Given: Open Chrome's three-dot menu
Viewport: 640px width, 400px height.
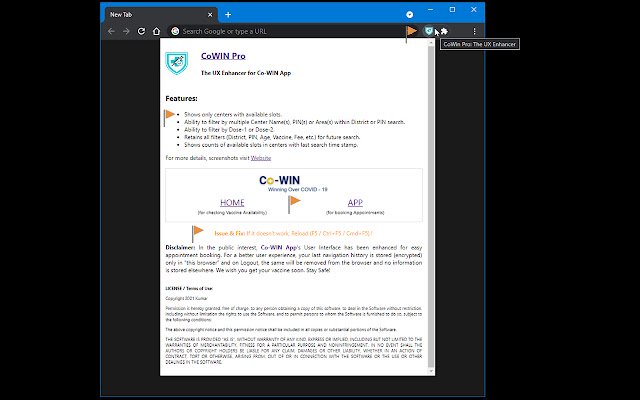Looking at the screenshot, I should 474,31.
